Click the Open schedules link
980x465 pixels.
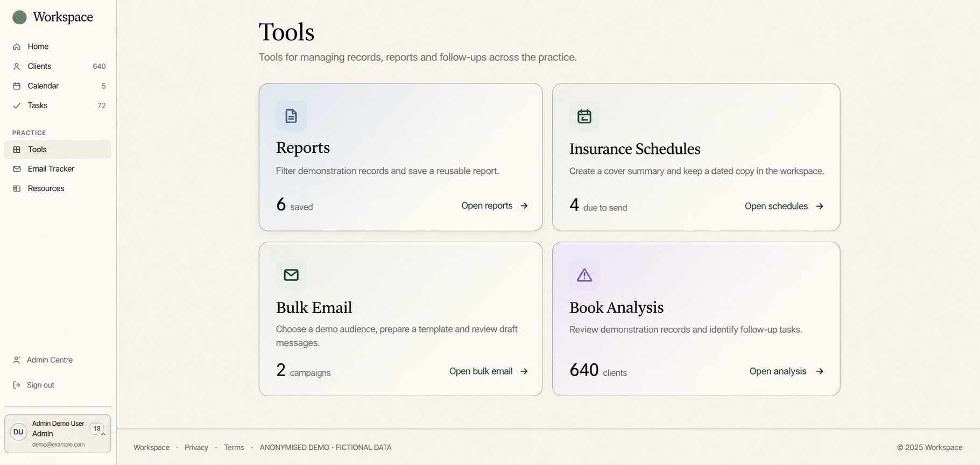(x=784, y=206)
